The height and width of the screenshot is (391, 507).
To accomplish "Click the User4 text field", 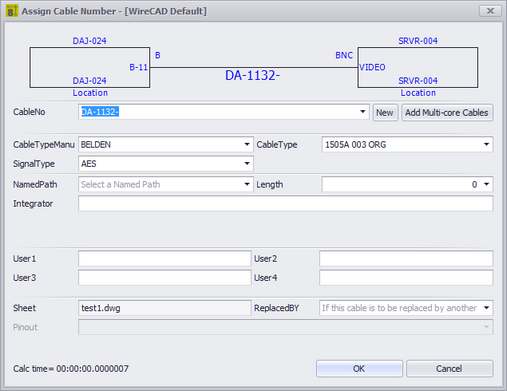I will tap(406, 278).
